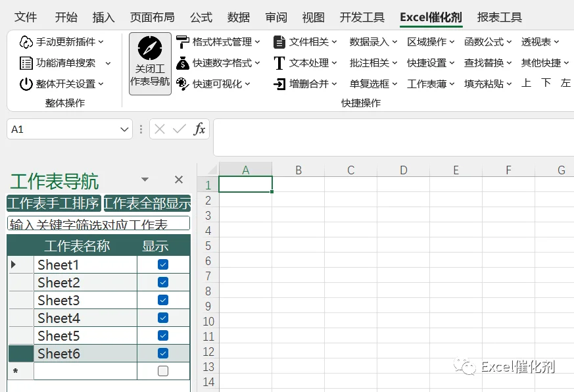Image resolution: width=574 pixels, height=392 pixels.
Task: Click the 手动更新插件 cloud refresh icon
Action: 26,42
